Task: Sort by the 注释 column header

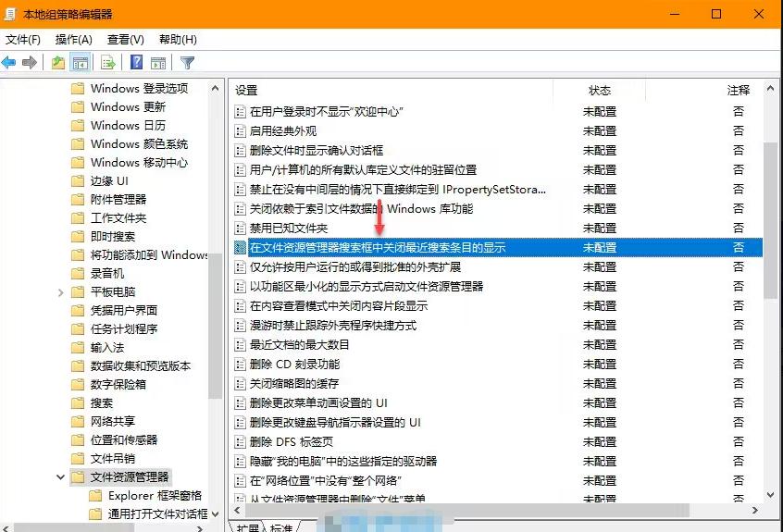Action: tap(738, 91)
